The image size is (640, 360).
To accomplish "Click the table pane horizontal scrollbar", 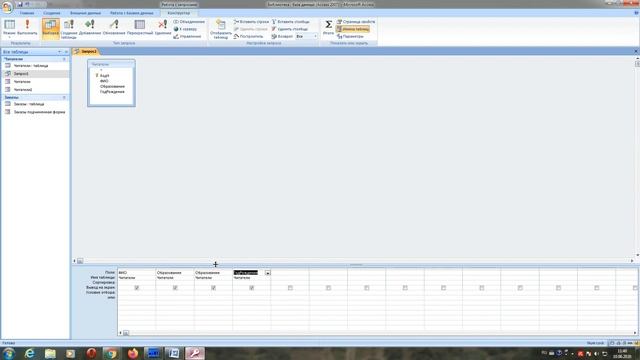I will (x=353, y=261).
